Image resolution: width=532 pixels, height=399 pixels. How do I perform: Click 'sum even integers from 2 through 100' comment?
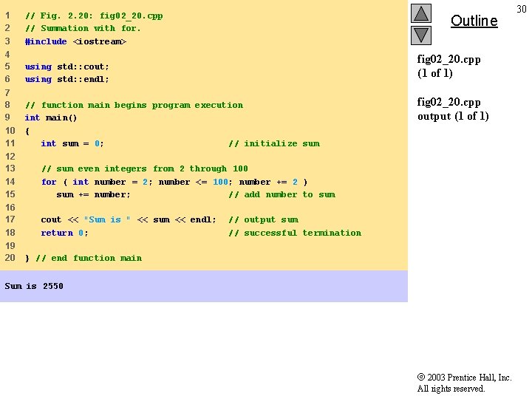coord(145,168)
